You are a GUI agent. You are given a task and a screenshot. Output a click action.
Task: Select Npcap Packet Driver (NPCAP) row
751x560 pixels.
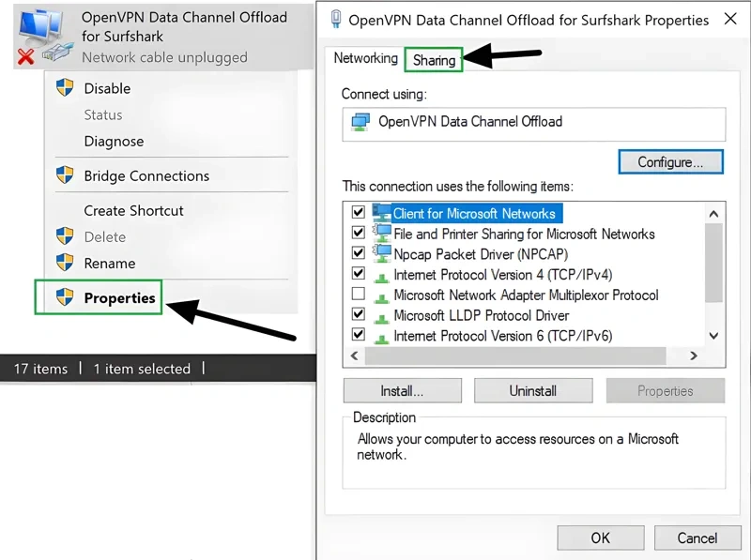click(x=481, y=254)
